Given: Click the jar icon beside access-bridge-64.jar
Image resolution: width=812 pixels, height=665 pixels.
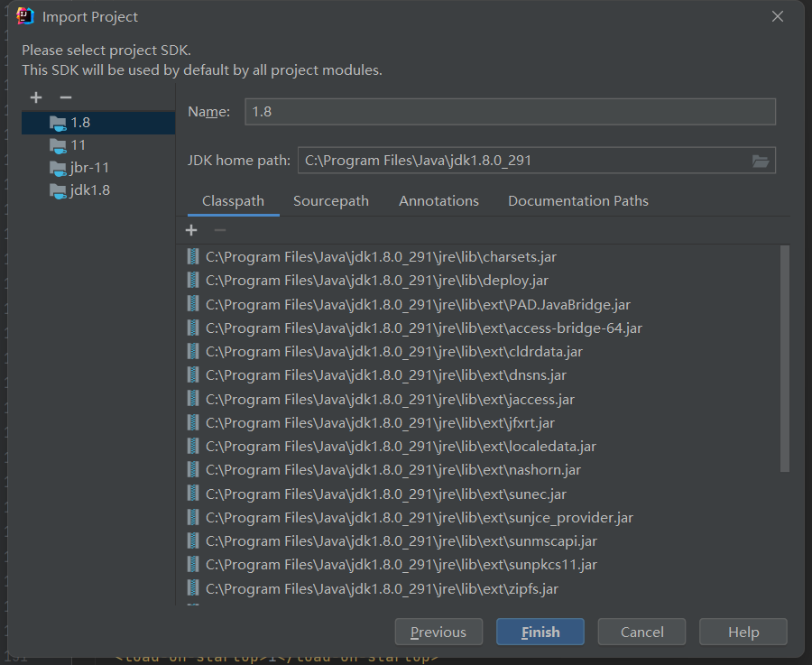Looking at the screenshot, I should pyautogui.click(x=193, y=328).
